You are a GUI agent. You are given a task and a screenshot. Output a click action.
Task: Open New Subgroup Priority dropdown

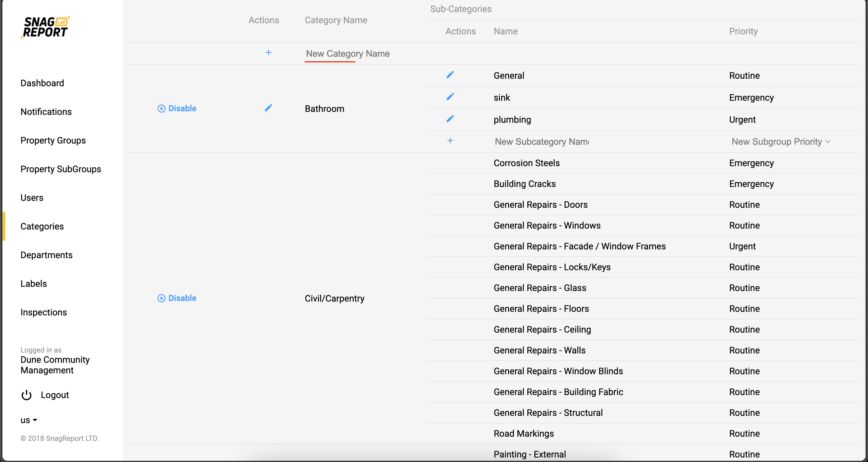780,142
